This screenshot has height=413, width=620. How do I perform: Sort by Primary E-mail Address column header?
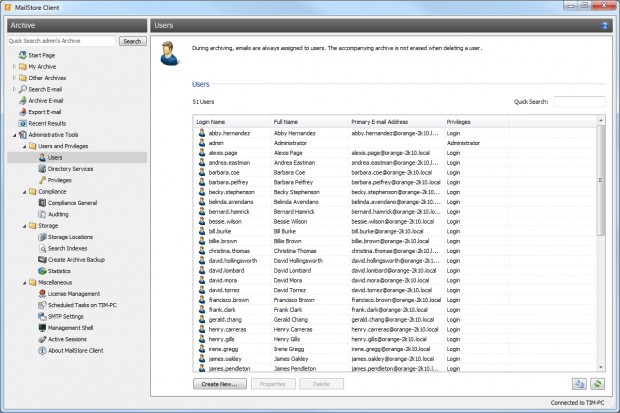(397, 122)
